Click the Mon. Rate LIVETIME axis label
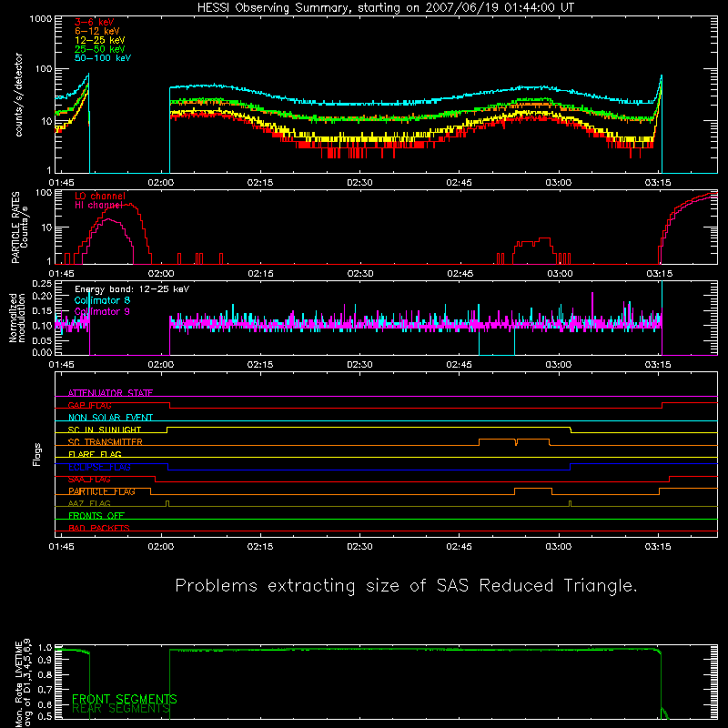The width and height of the screenshot is (728, 728). pos(24,682)
